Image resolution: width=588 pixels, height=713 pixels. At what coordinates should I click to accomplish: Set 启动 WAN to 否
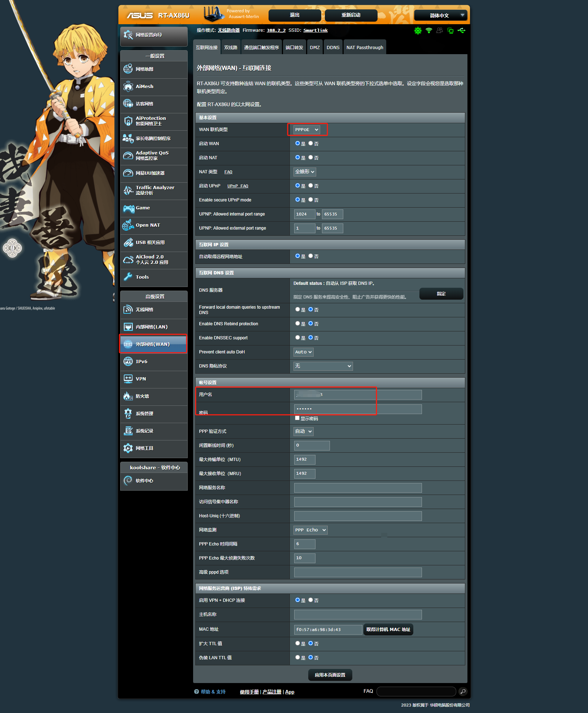(x=310, y=143)
